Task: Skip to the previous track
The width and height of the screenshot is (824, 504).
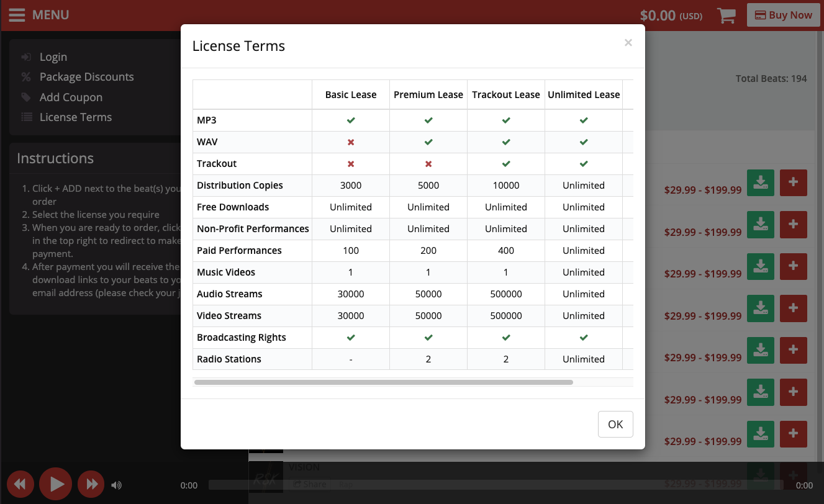Action: point(20,484)
